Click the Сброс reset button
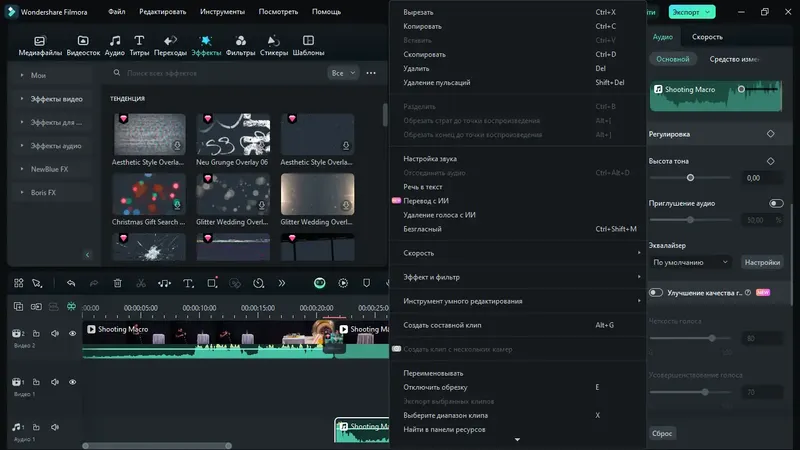 (x=662, y=433)
